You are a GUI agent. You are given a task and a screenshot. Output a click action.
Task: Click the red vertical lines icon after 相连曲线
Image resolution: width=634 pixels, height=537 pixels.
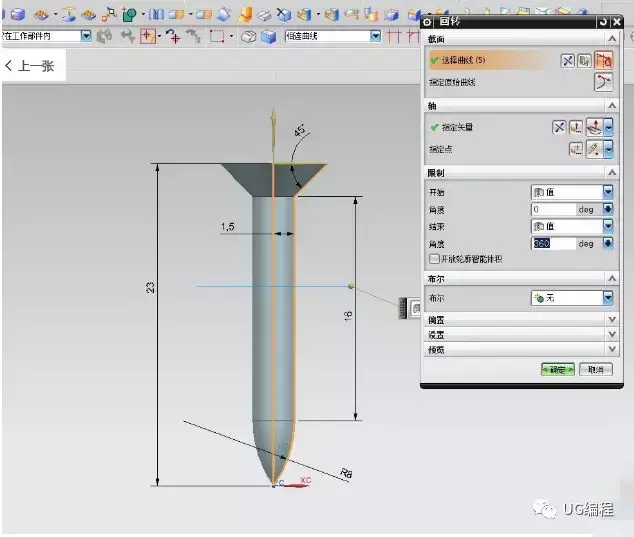pos(393,36)
